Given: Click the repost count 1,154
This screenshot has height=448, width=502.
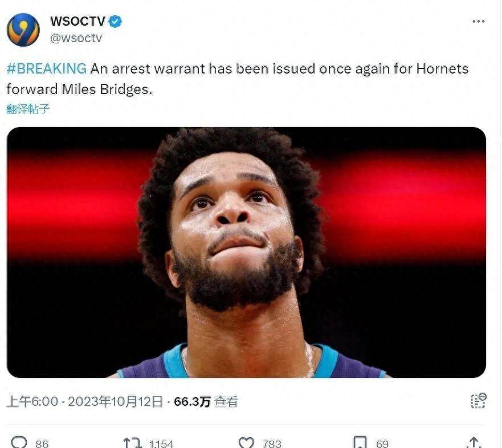Looking at the screenshot, I should pos(161,444).
